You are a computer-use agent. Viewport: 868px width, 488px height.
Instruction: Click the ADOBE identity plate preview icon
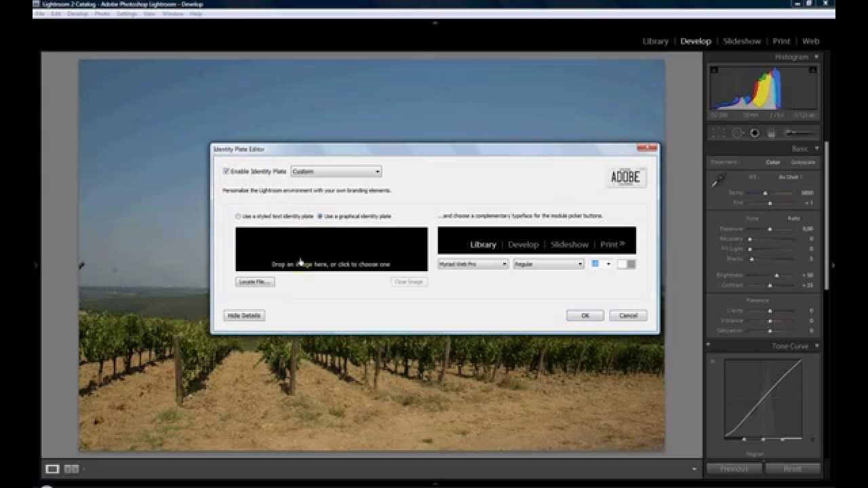pos(626,177)
